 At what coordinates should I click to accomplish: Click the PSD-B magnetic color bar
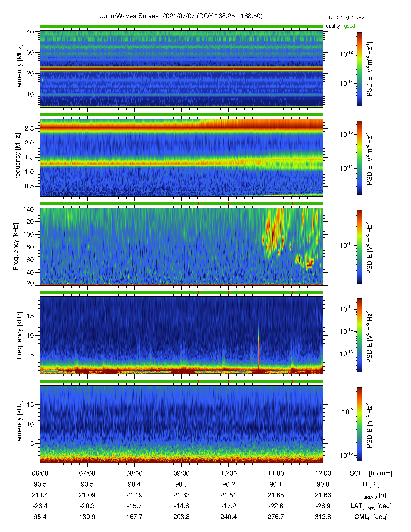pos(360,424)
